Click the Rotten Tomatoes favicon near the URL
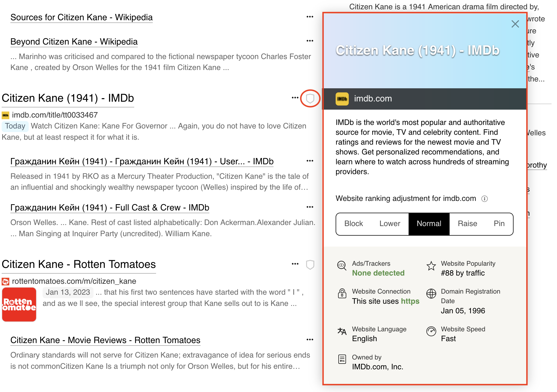Image resolution: width=557 pixels, height=392 pixels. pyautogui.click(x=5, y=281)
